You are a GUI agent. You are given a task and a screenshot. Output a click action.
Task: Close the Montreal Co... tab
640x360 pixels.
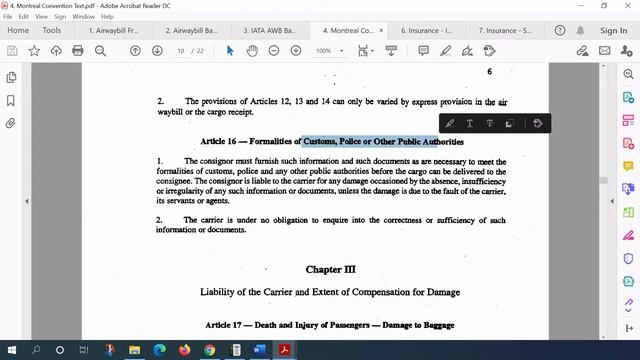click(x=381, y=30)
